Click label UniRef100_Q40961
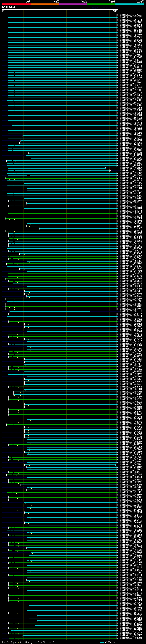 (131, 223)
